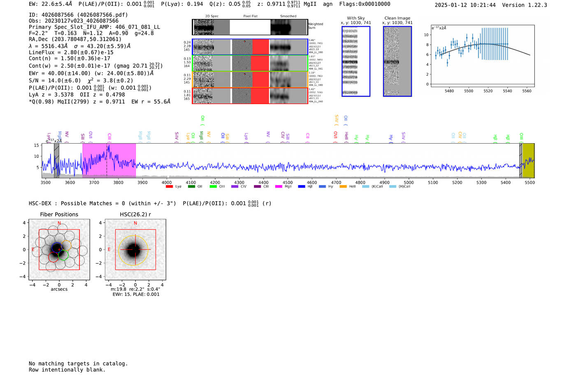Click the 'Pixel Flat' column label
This screenshot has width=576, height=392.
[250, 16]
